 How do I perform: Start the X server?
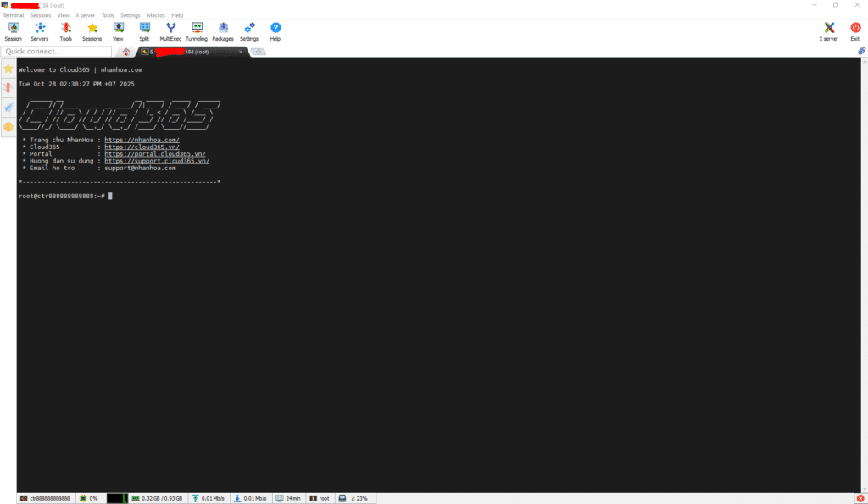829,31
